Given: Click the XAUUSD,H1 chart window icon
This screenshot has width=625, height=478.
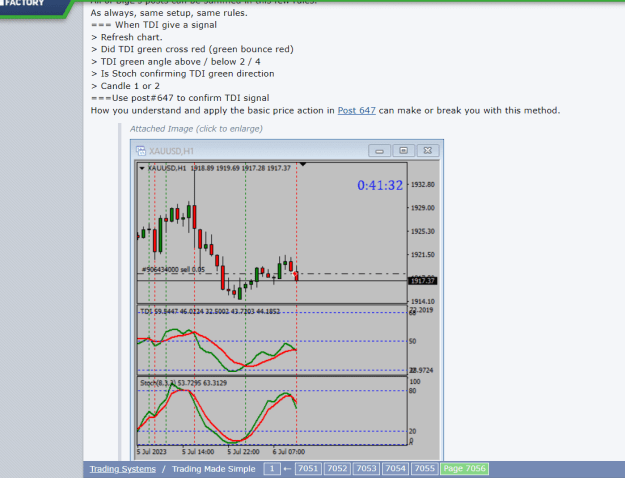Looking at the screenshot, I should [x=141, y=151].
